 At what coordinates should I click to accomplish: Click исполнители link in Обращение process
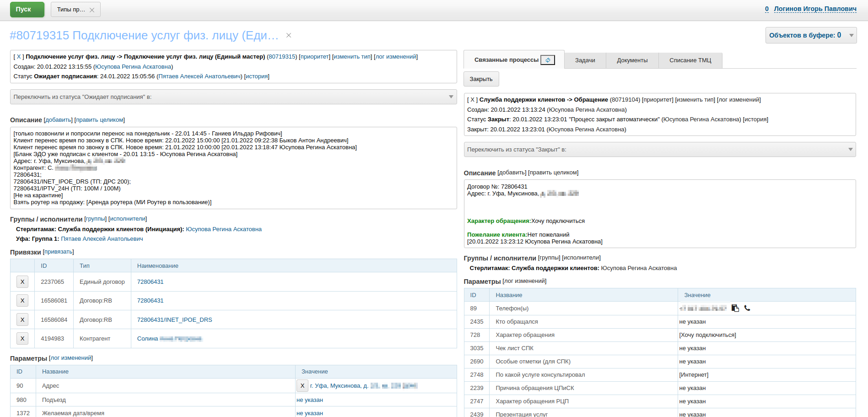point(581,258)
